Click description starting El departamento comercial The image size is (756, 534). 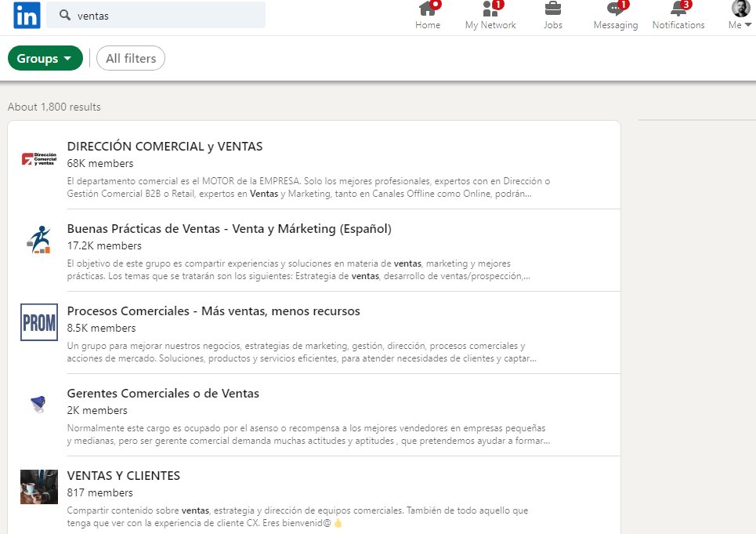[x=309, y=187]
